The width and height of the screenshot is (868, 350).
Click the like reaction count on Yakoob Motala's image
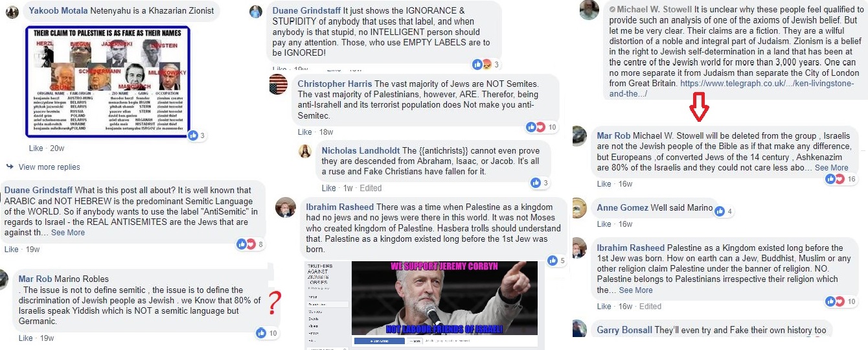click(x=197, y=135)
